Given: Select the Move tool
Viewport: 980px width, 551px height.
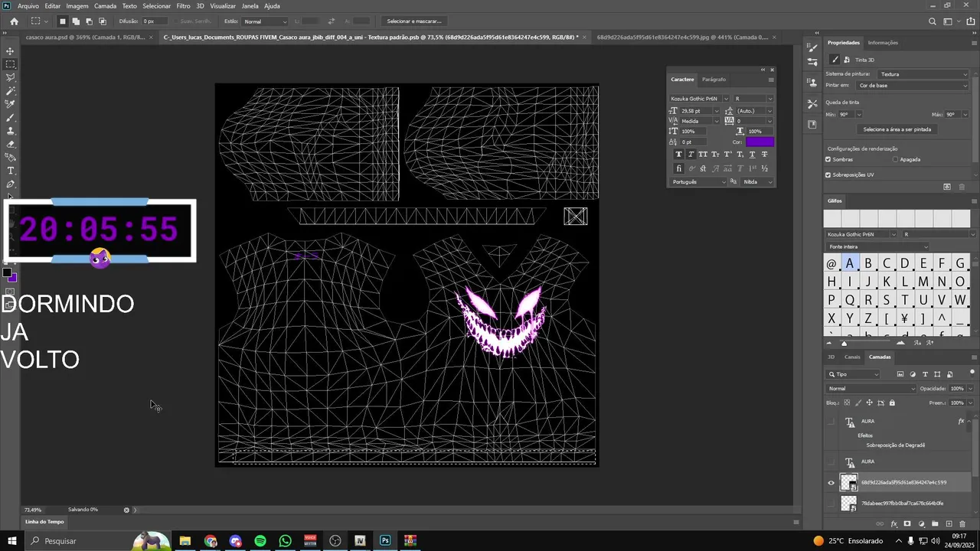Looking at the screenshot, I should [x=11, y=51].
